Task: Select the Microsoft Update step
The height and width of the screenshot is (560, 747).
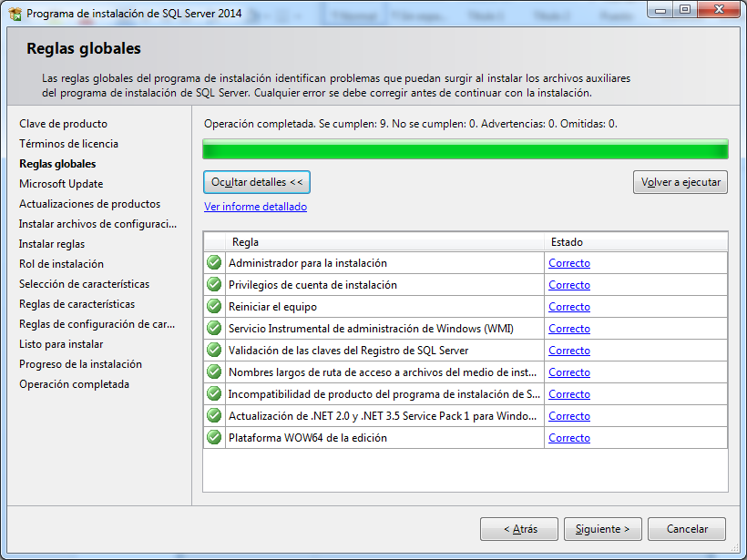Action: pyautogui.click(x=61, y=184)
